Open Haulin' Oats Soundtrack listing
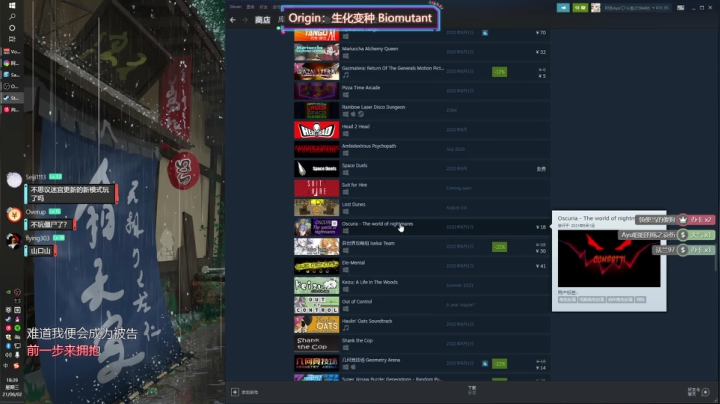The width and height of the screenshot is (720, 404). coord(422,324)
